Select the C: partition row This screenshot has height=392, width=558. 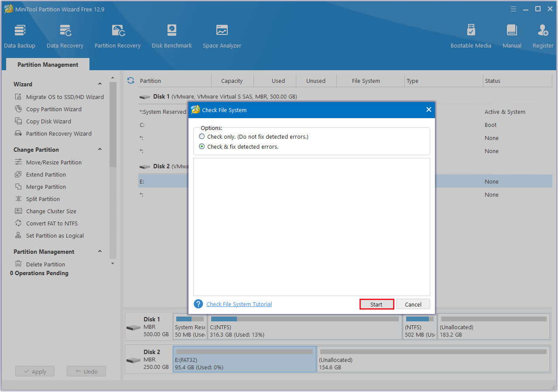click(345, 125)
